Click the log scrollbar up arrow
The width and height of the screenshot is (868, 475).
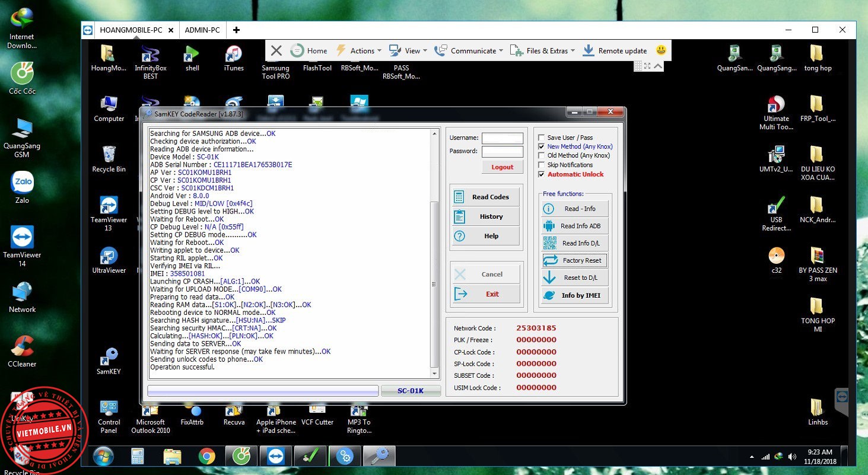[434, 134]
